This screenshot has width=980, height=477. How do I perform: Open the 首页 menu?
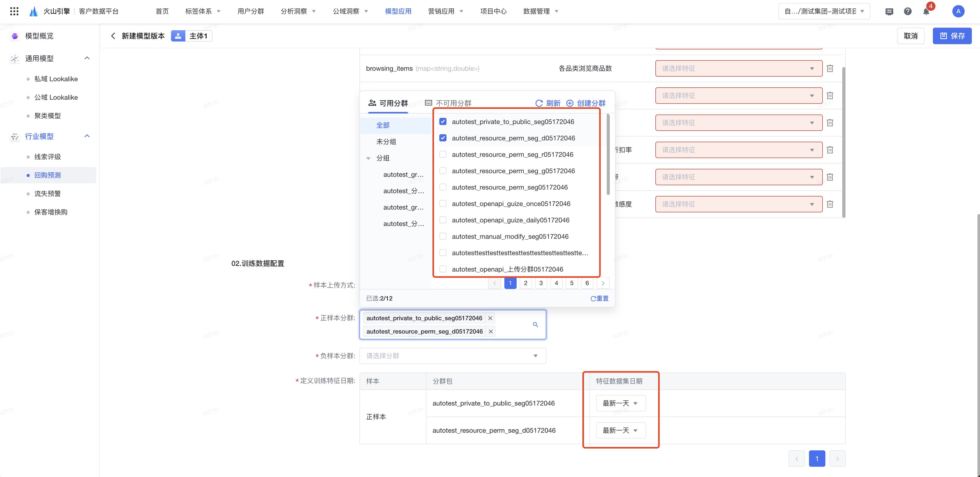(162, 12)
